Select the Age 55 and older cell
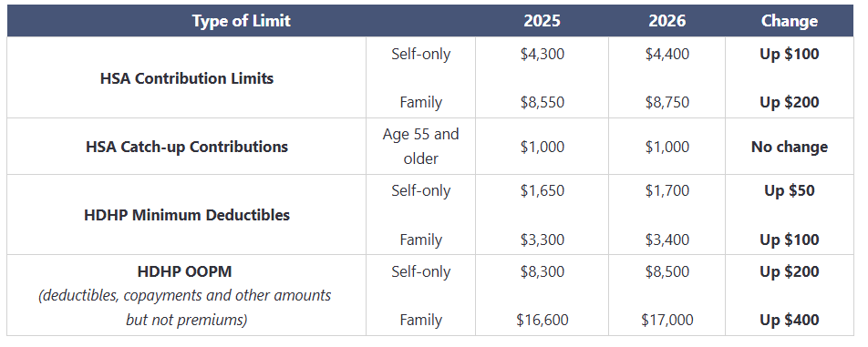Viewport: 868px width, 347px height. [420, 147]
